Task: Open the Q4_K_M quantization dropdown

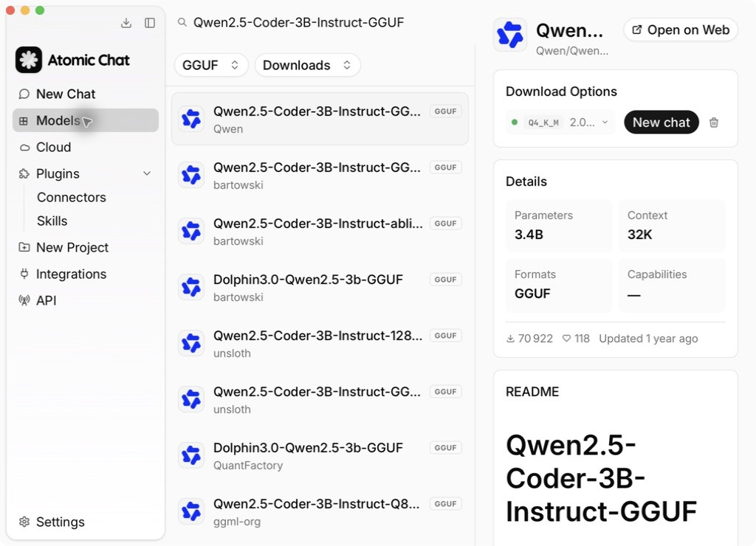Action: [560, 122]
